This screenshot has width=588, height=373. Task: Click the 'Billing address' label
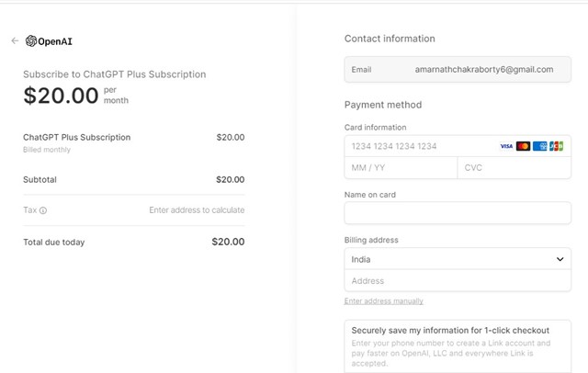(371, 240)
